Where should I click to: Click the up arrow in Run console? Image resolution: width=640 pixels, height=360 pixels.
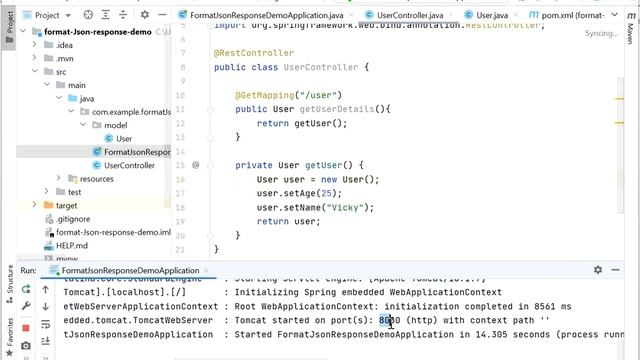coord(45,289)
